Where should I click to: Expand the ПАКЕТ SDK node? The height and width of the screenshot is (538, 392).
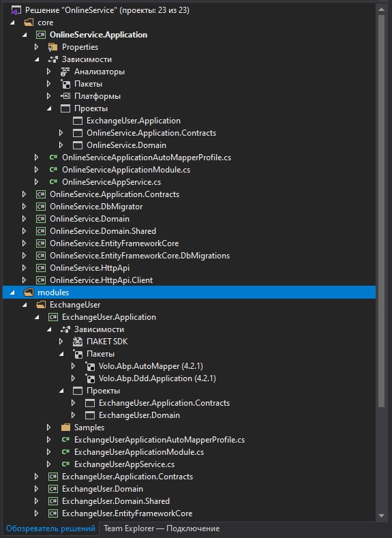61,342
